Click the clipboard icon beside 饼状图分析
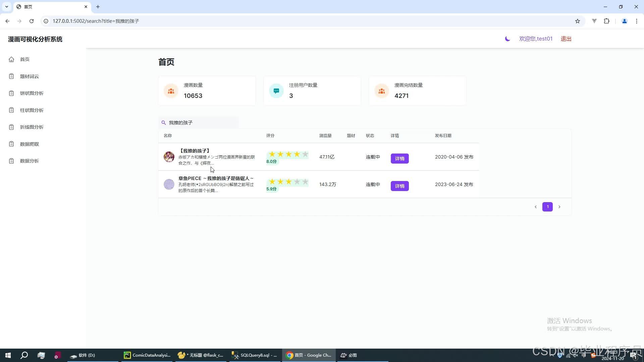The height and width of the screenshot is (362, 644). click(x=11, y=93)
